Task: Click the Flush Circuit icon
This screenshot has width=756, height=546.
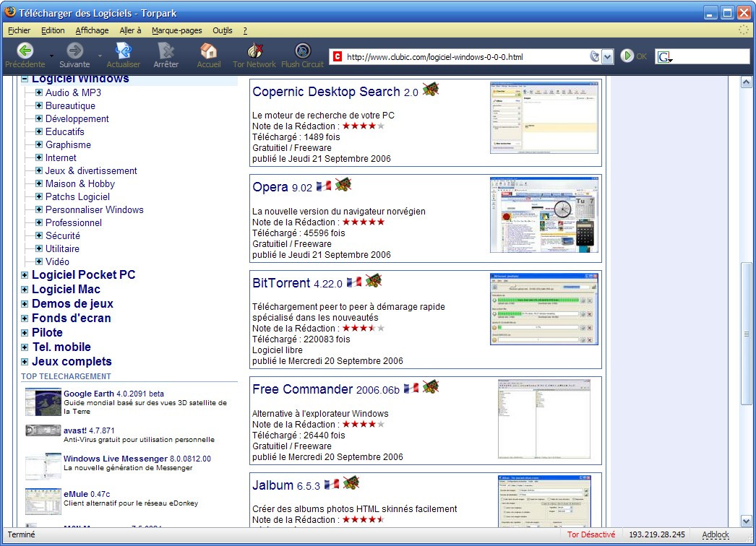Action: click(302, 51)
